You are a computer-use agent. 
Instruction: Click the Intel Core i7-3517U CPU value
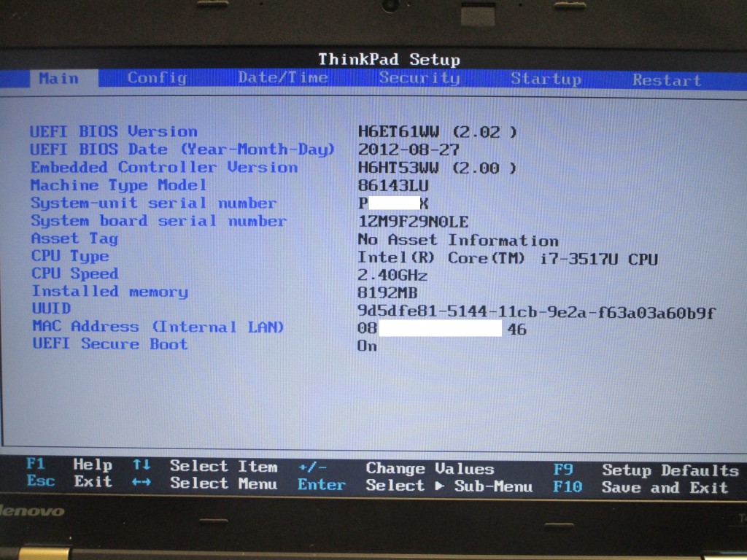tap(508, 259)
